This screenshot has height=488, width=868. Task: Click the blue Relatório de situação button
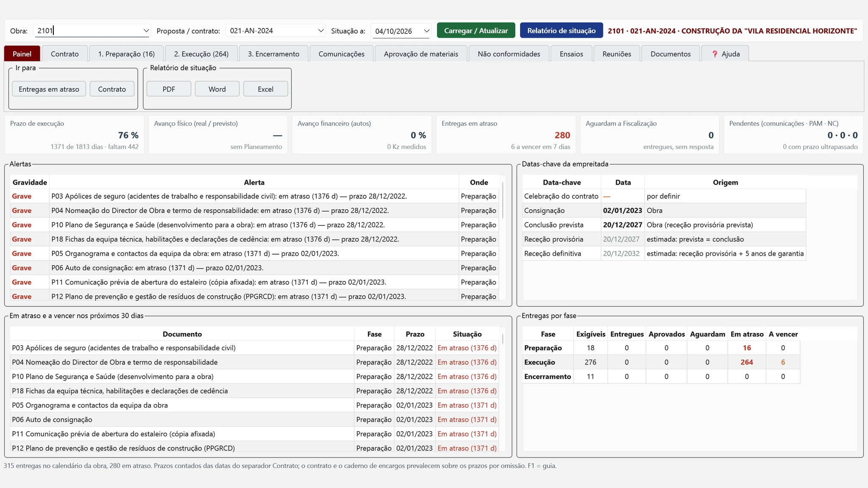[x=562, y=30]
